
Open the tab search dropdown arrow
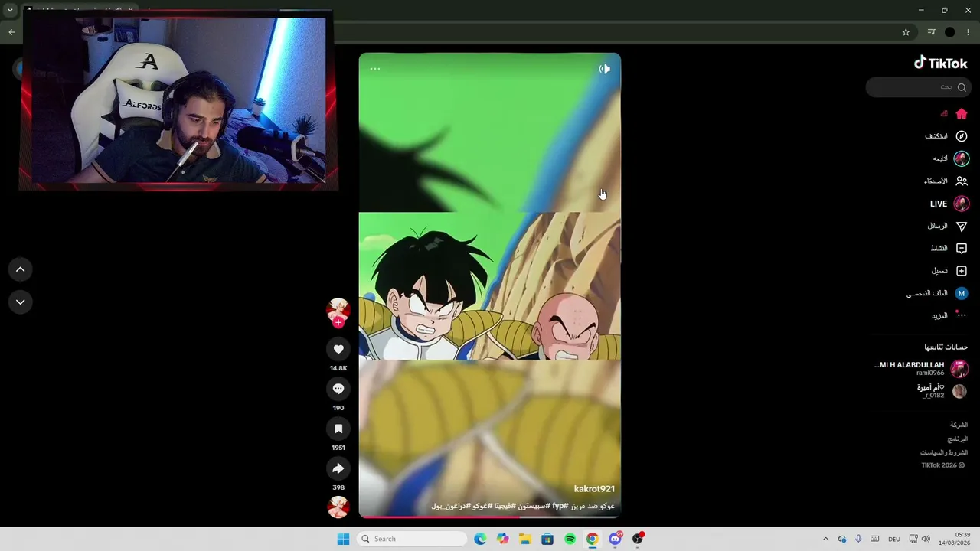click(10, 11)
